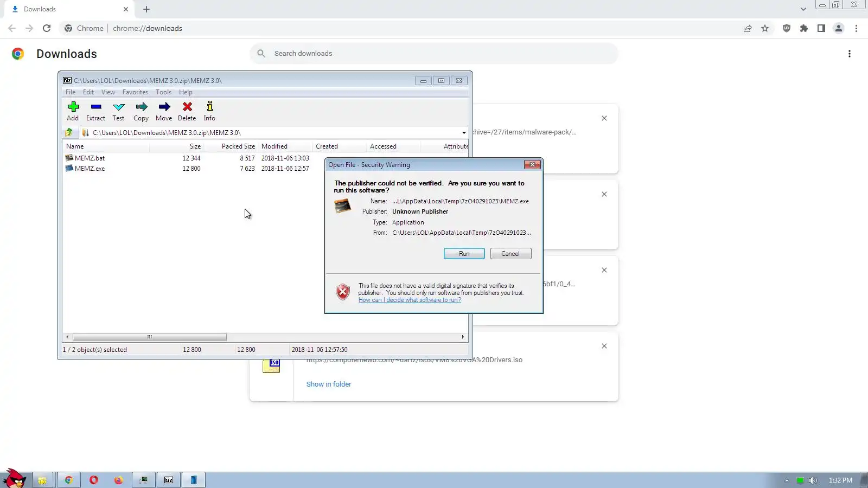
Task: Remove the VGA Drivers.iso download entry
Action: point(604,346)
